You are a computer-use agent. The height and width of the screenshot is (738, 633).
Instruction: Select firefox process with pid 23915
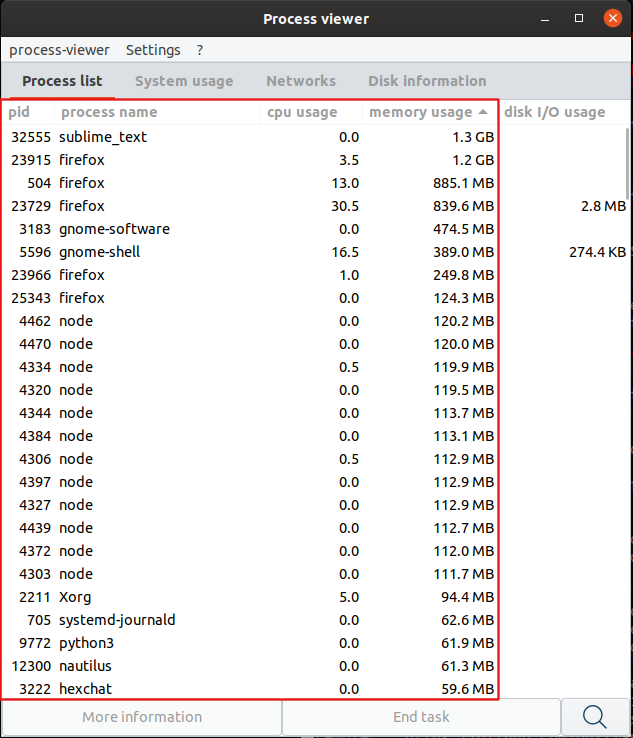pos(316,160)
